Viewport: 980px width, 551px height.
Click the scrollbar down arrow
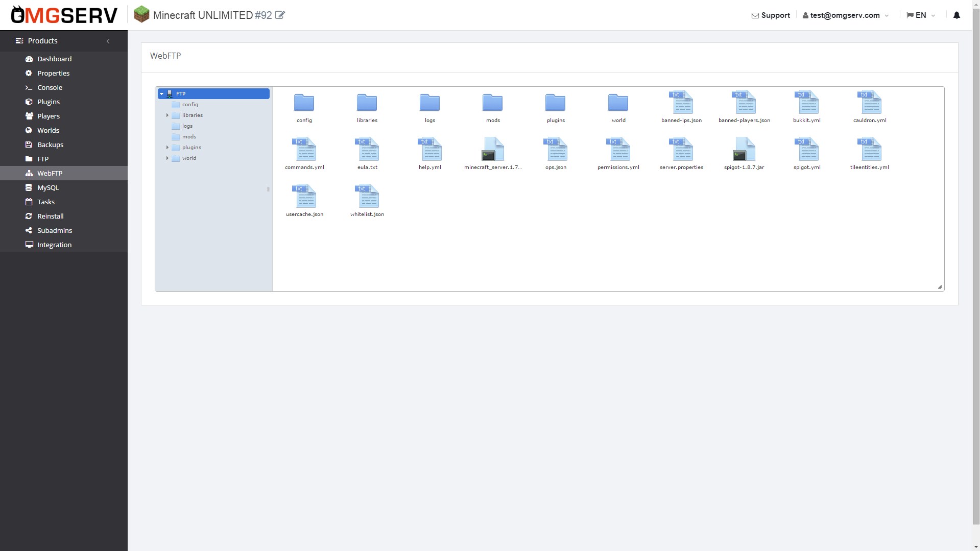976,547
